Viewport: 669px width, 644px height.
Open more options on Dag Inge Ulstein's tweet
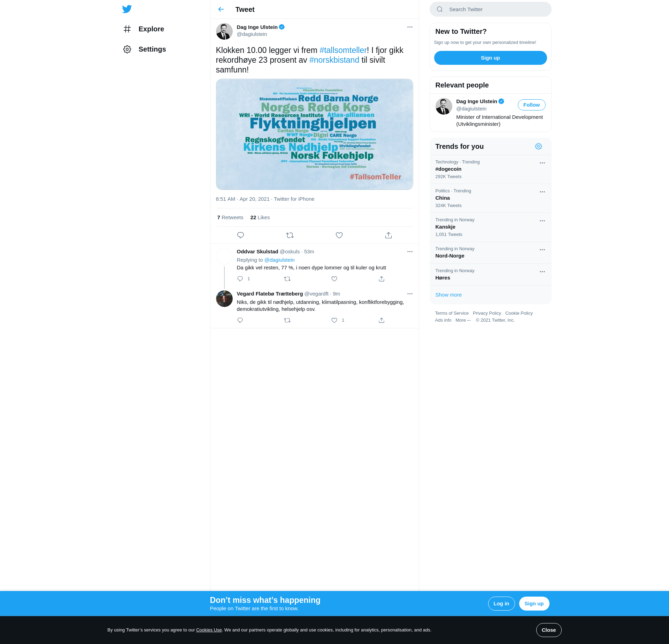click(410, 27)
